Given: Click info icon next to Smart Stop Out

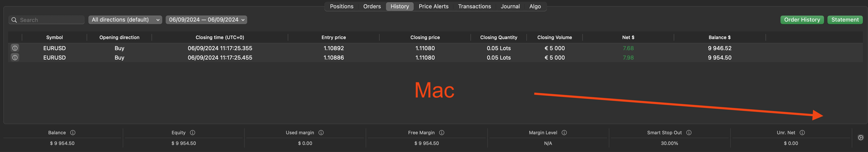Looking at the screenshot, I should (689, 133).
